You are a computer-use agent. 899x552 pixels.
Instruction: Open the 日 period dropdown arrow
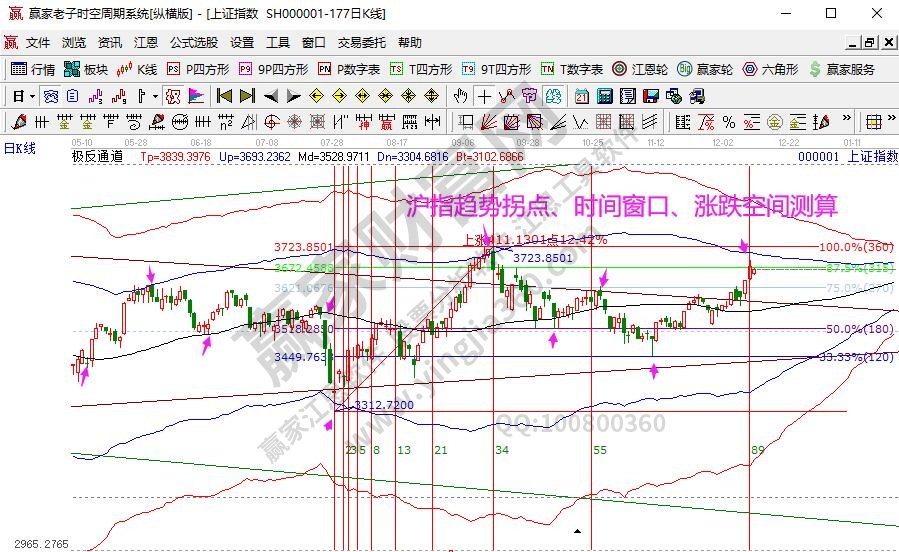pyautogui.click(x=32, y=96)
